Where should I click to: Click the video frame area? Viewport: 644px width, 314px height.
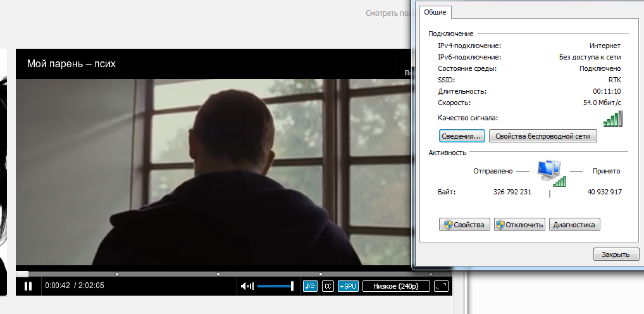[214, 172]
